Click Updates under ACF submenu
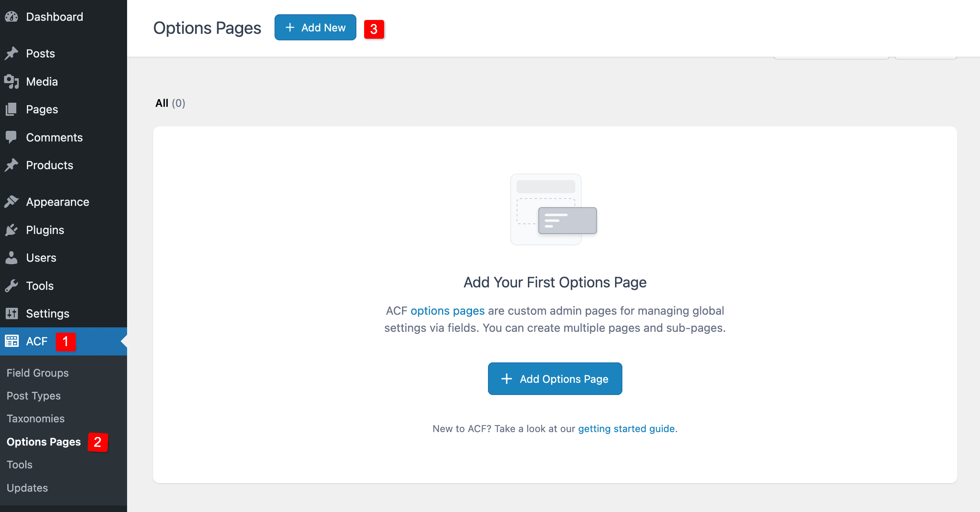 click(x=28, y=488)
